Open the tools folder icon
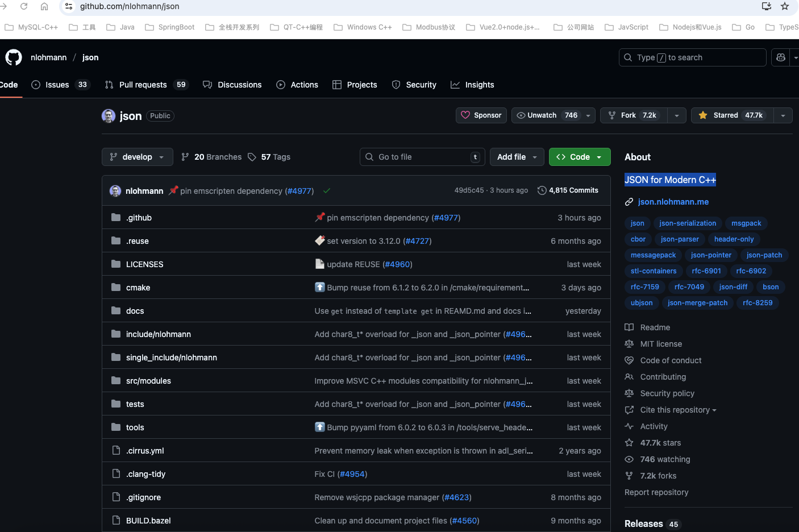799x532 pixels. pyautogui.click(x=116, y=427)
